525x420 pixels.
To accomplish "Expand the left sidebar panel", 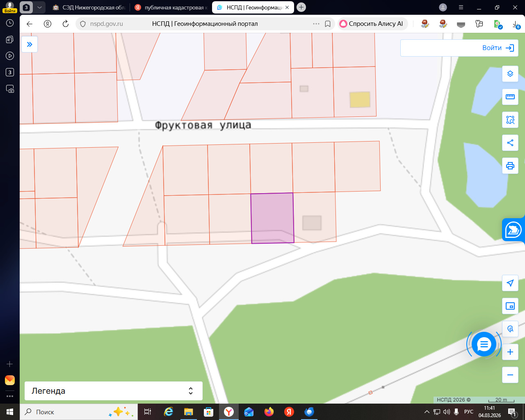I will pos(30,44).
